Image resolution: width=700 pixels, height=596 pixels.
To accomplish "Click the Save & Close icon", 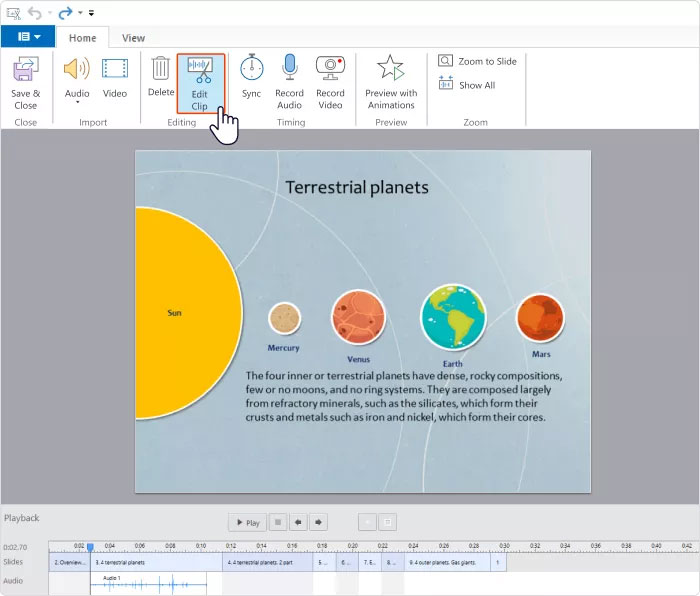I will pos(25,82).
